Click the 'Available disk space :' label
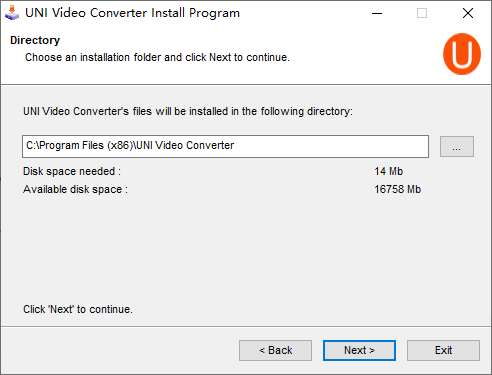492x375 pixels. (75, 189)
